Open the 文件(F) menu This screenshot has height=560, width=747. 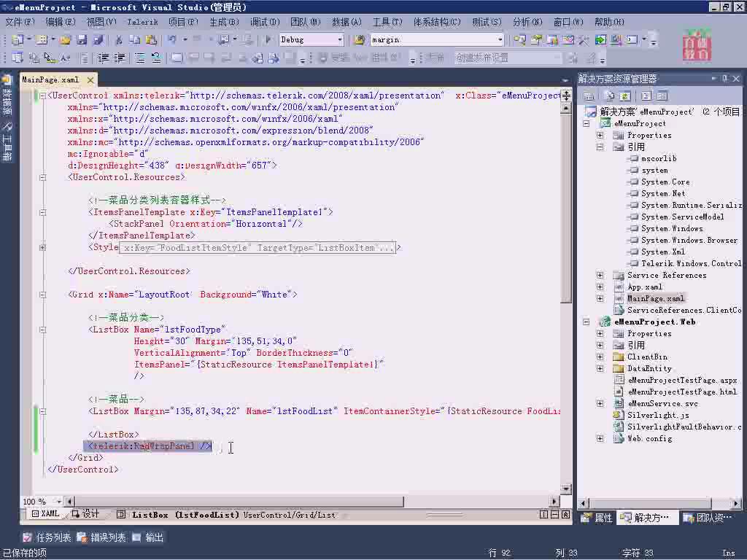[x=20, y=22]
